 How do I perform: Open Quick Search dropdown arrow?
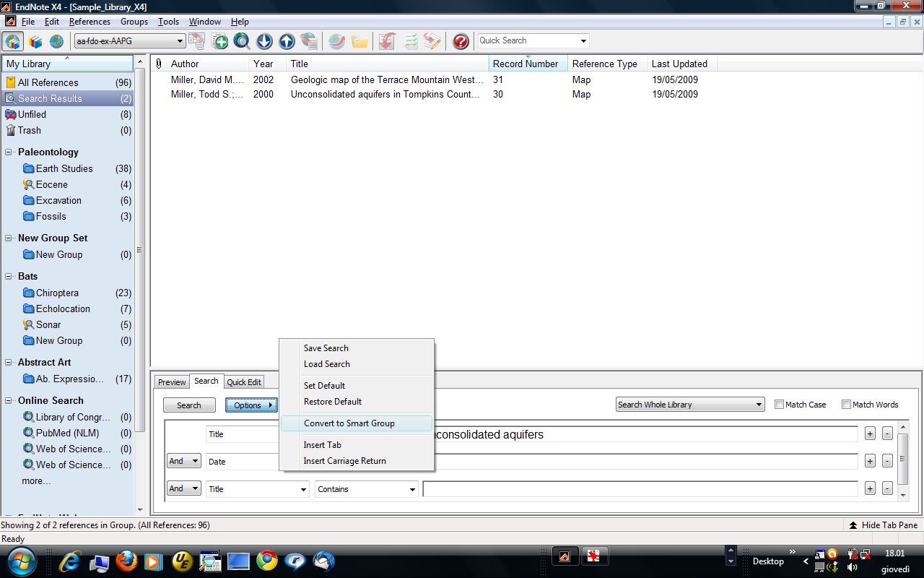tap(583, 41)
